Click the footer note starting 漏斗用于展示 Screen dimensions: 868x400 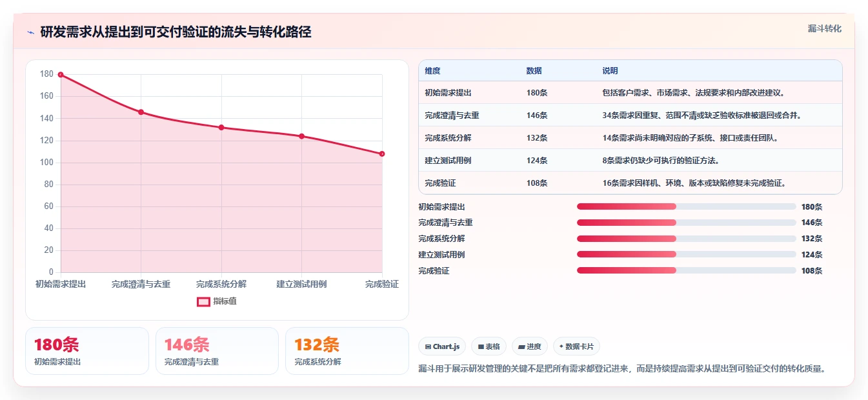tap(622, 369)
